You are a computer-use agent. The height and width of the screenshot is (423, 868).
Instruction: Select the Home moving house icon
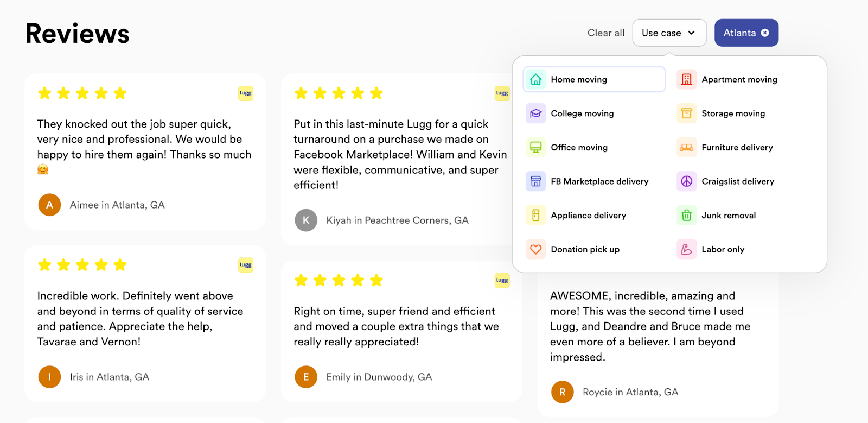(x=535, y=79)
